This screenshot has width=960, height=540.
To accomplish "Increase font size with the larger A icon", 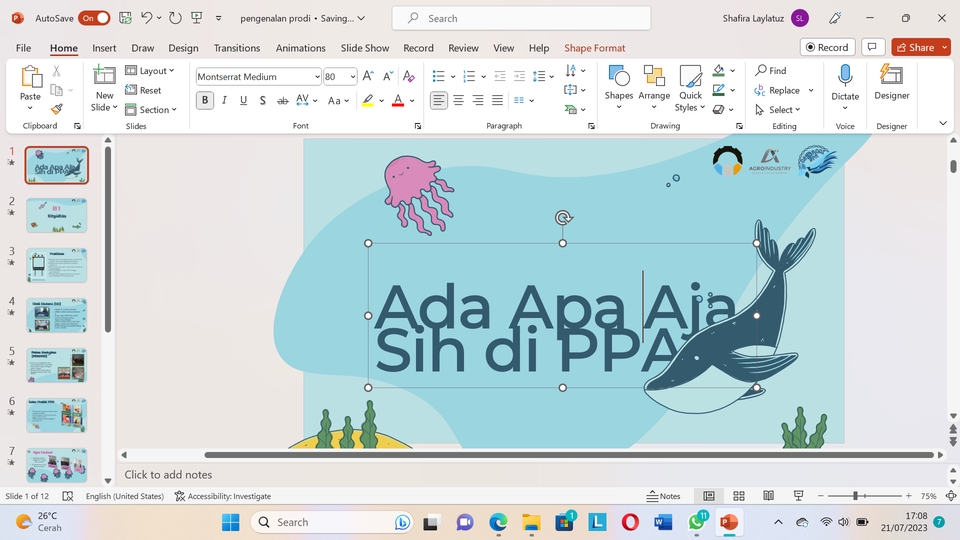I will (368, 76).
